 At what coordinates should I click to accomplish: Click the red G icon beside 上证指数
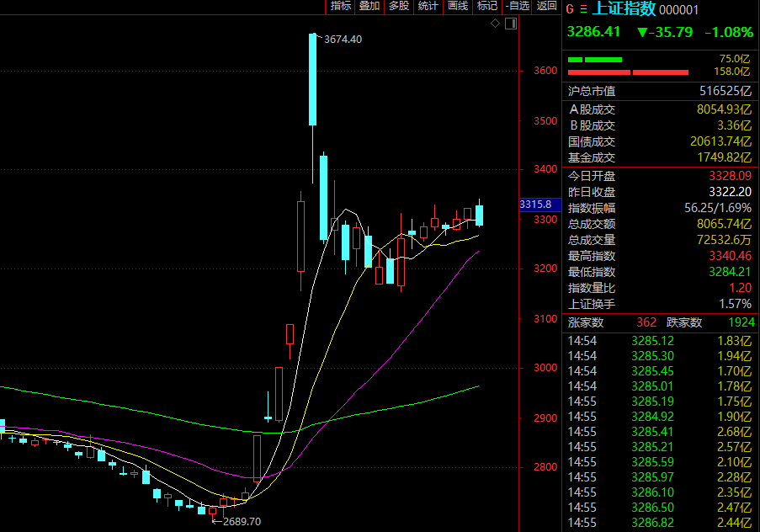click(x=570, y=9)
